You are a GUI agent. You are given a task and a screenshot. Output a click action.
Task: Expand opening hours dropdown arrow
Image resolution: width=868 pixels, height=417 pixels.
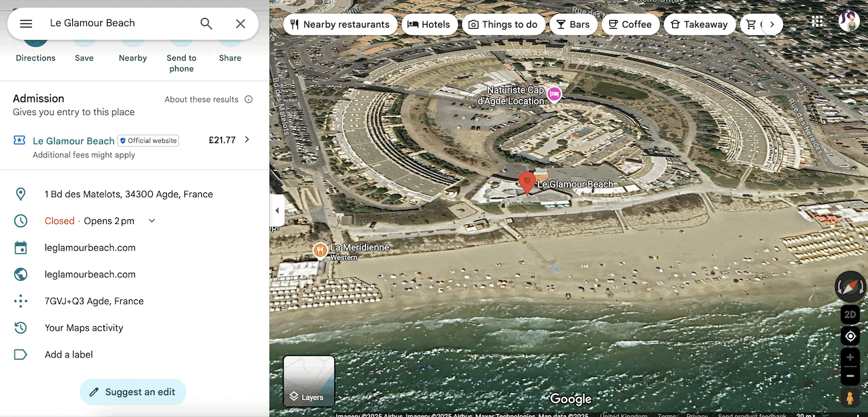coord(152,221)
